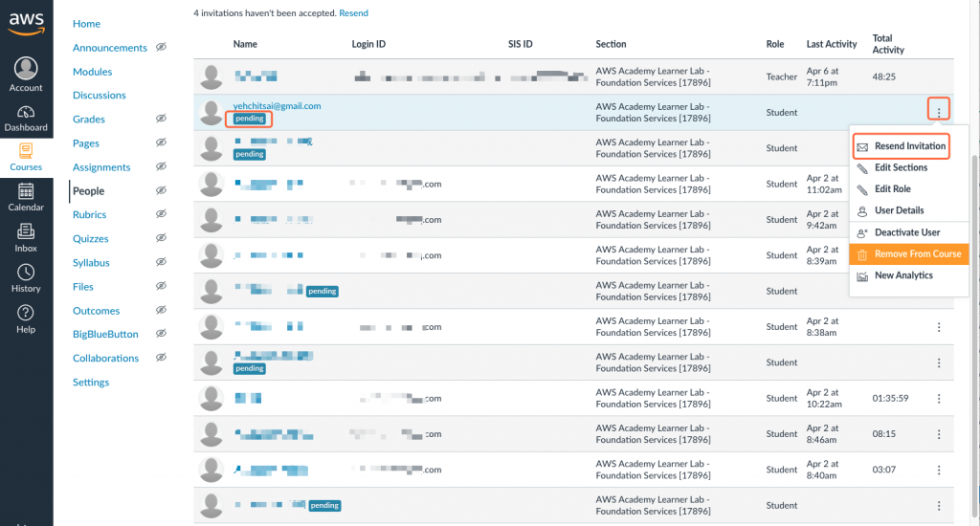The width and height of the screenshot is (980, 526).
Task: Go to Pages link
Action: click(x=85, y=143)
